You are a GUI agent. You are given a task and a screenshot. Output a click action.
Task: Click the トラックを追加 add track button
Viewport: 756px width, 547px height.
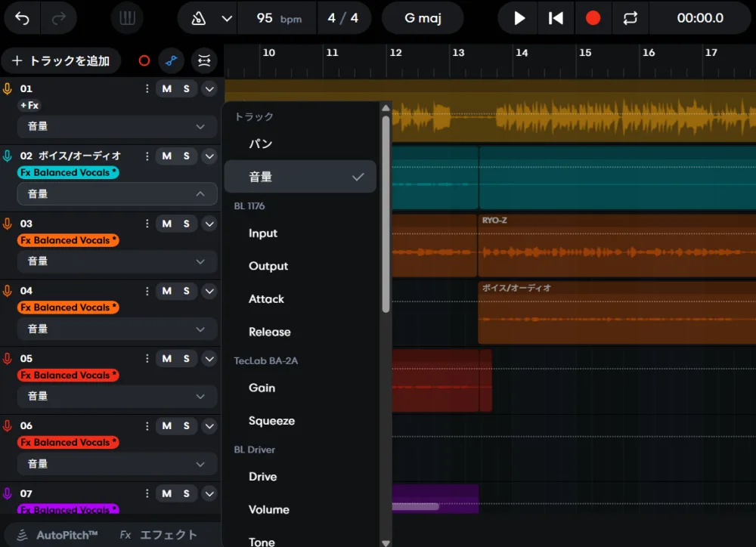(x=61, y=60)
